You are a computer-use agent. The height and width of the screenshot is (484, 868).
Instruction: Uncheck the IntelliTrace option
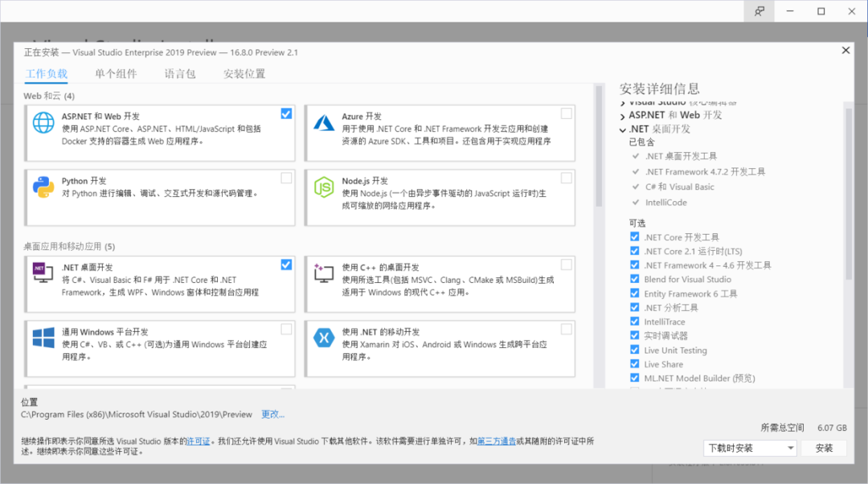[x=634, y=322]
